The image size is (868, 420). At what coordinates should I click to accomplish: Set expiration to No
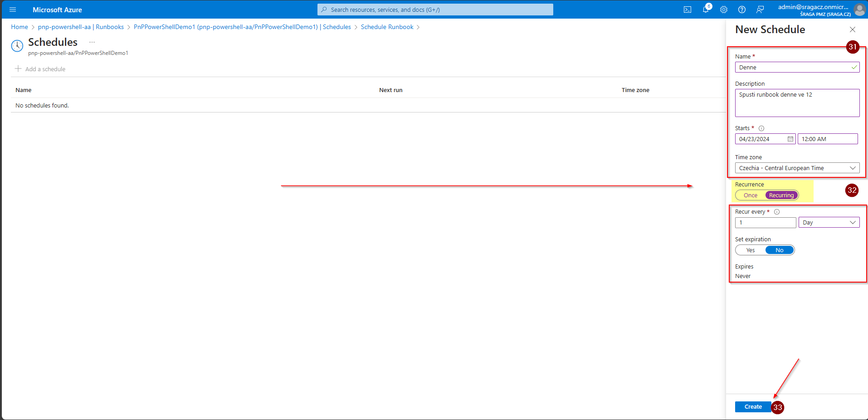[x=780, y=250]
